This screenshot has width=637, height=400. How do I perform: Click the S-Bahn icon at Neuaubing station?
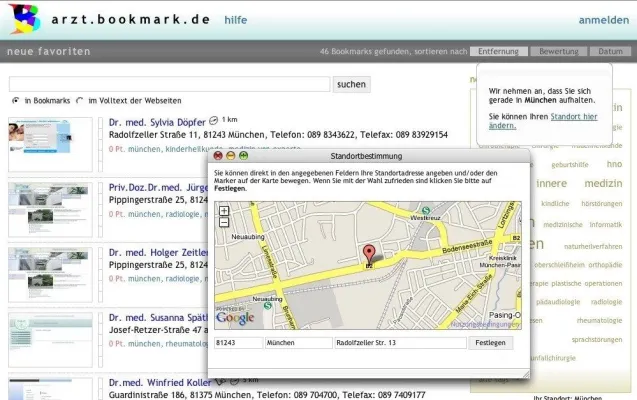click(x=267, y=305)
